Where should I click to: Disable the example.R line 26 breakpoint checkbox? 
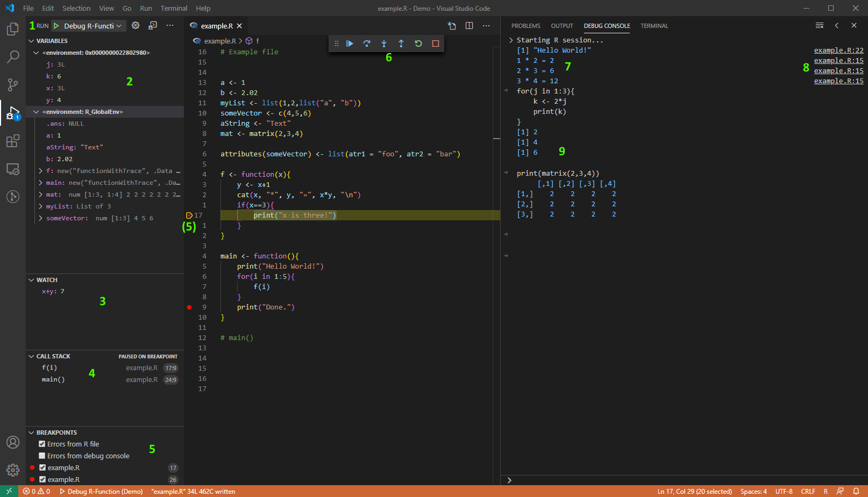click(42, 479)
